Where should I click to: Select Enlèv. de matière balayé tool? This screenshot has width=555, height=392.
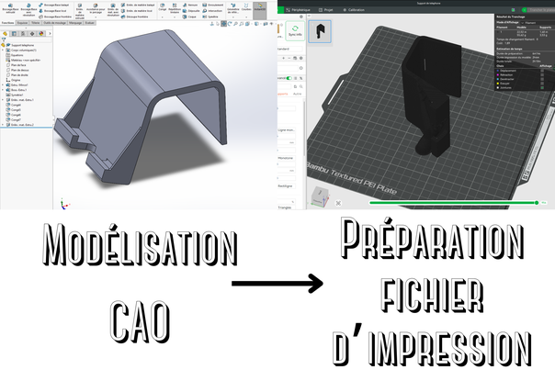pos(138,5)
